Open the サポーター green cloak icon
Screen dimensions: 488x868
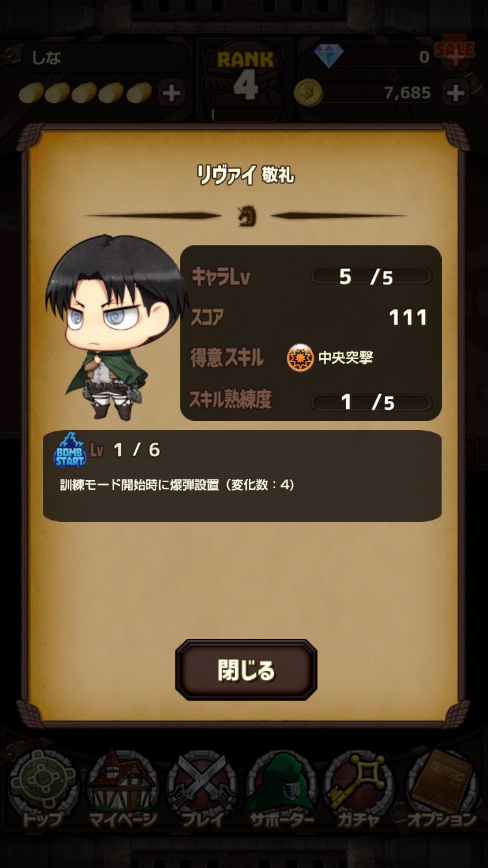point(281,789)
